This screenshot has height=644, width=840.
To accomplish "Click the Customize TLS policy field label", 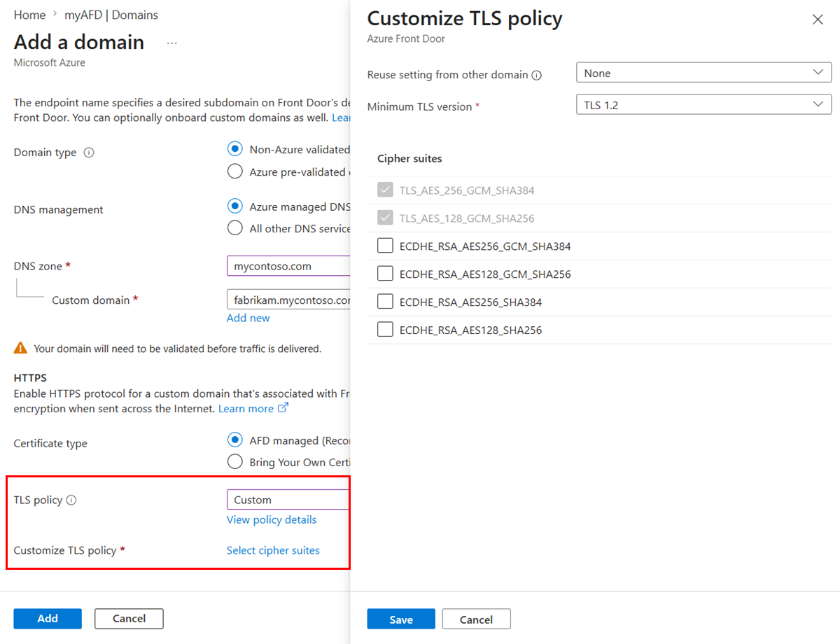I will [65, 550].
